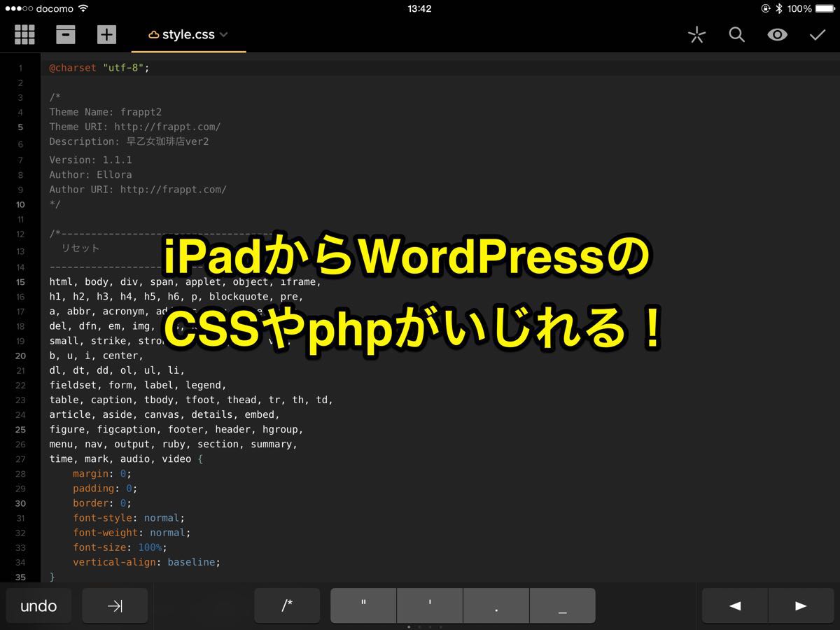
Task: Place cursor on 'margin: 0;'
Action: (102, 473)
